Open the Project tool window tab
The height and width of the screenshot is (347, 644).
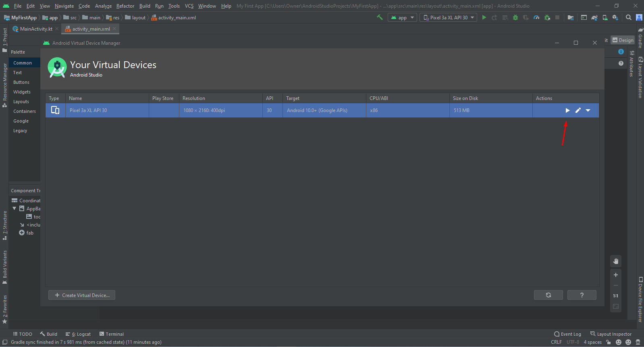pos(4,40)
